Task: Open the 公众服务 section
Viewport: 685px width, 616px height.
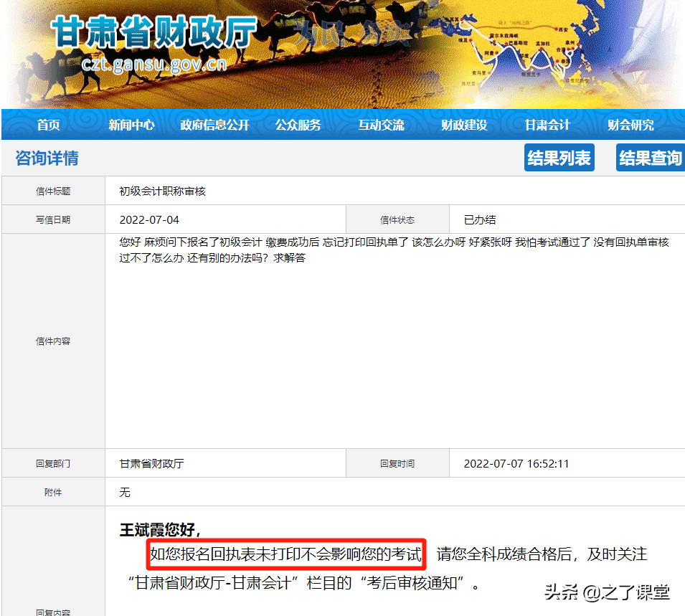Action: click(298, 124)
